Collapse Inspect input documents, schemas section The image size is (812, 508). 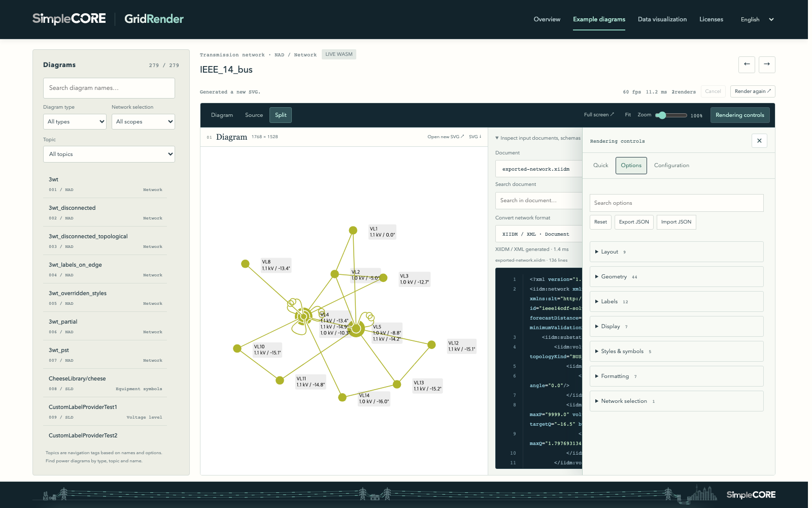coord(538,138)
